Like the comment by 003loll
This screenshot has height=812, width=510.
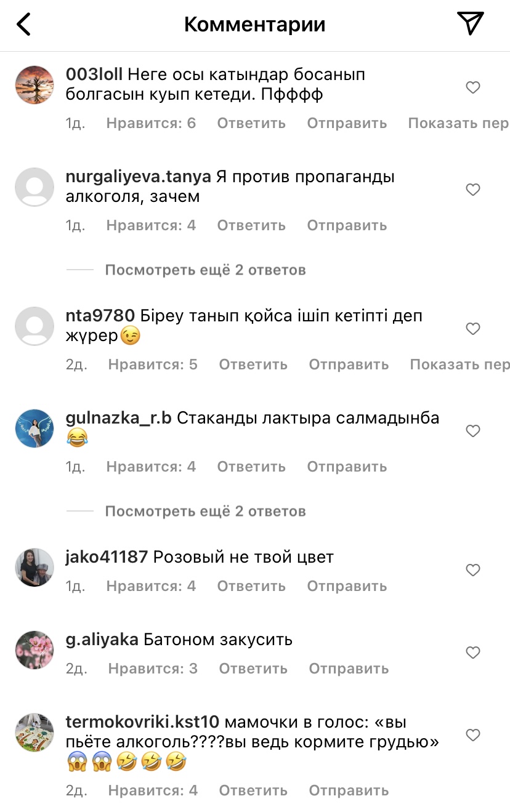pyautogui.click(x=473, y=87)
